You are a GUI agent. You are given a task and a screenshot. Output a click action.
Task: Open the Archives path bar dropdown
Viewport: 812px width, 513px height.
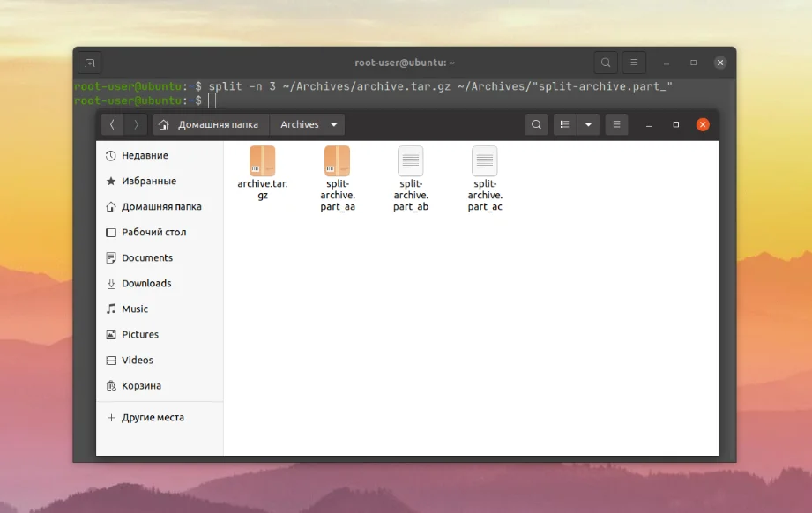point(332,124)
